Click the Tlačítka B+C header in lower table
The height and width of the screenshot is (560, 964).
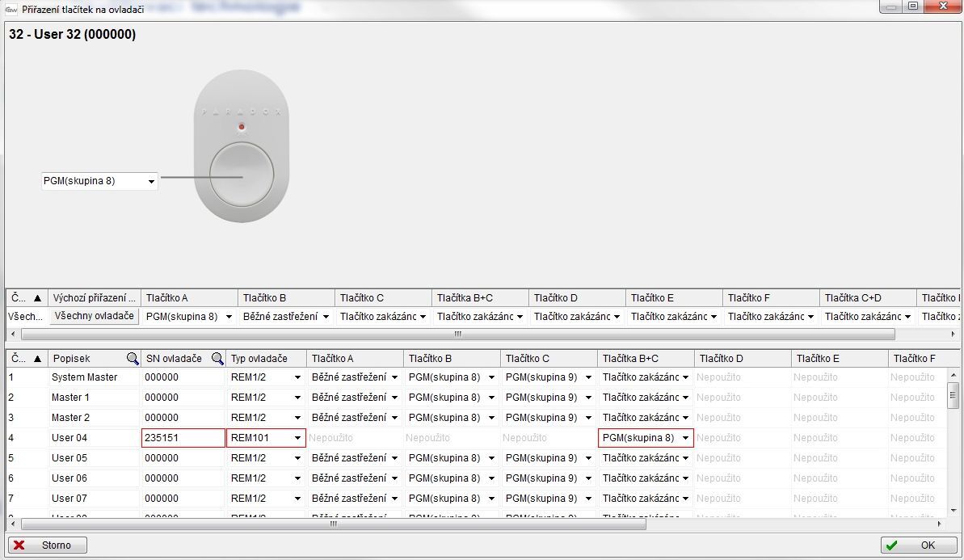645,358
